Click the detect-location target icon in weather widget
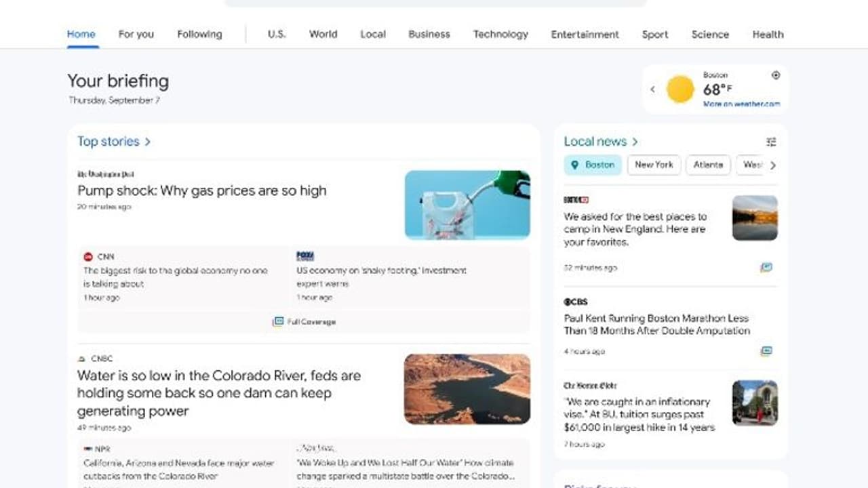 [x=775, y=75]
